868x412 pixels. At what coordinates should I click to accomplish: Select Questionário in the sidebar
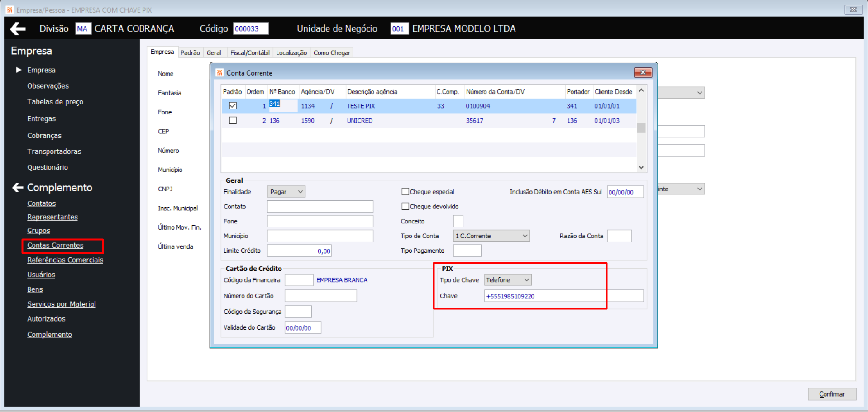click(x=48, y=167)
